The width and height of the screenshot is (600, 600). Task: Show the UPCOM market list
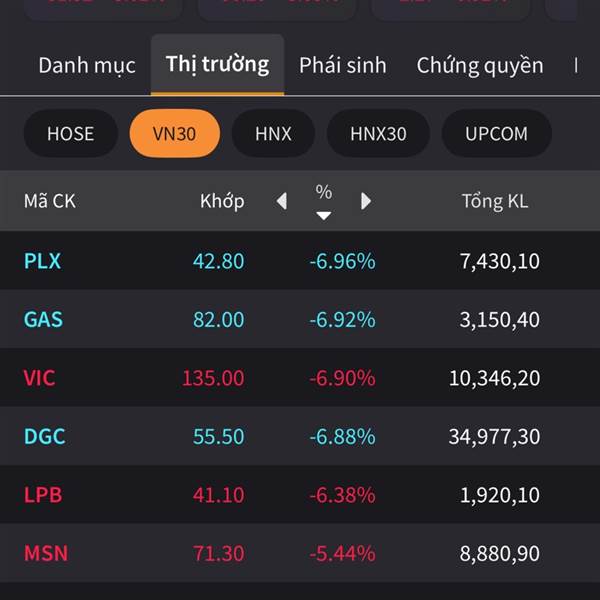click(496, 134)
